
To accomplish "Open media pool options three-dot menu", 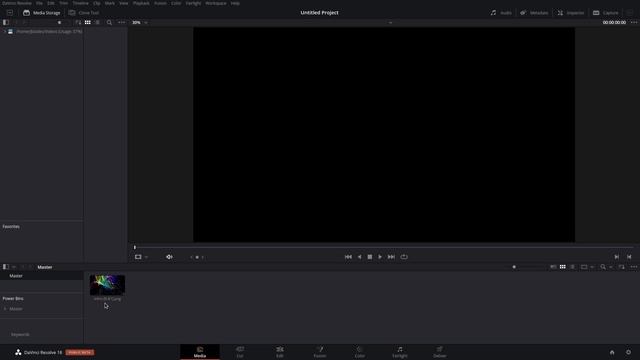I will coord(633,267).
